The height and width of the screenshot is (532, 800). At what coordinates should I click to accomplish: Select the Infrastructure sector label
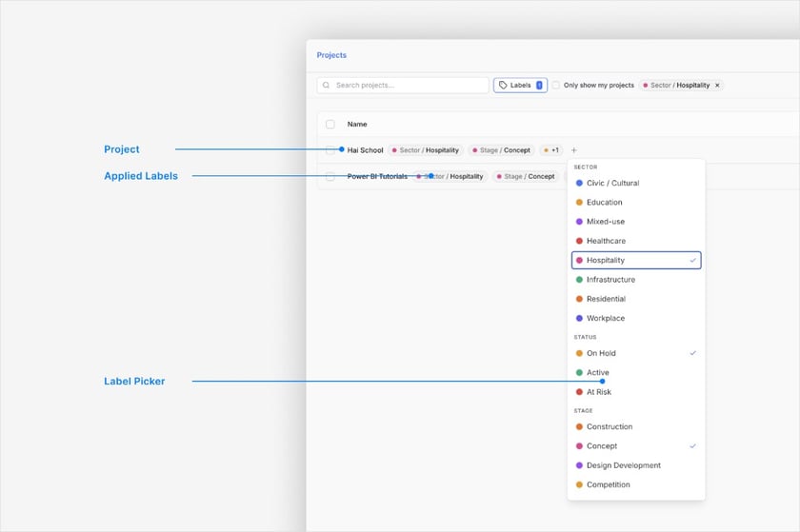tap(636, 280)
